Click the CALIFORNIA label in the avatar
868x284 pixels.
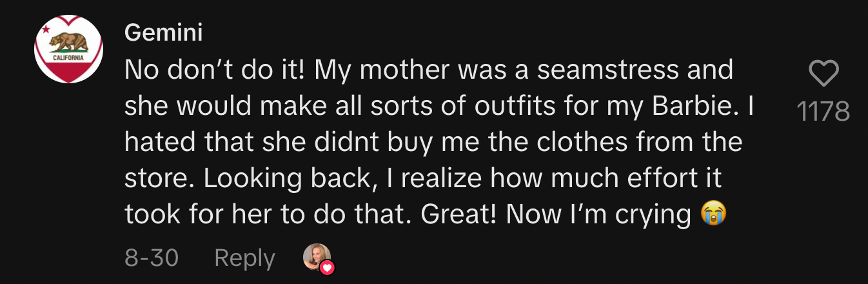[x=68, y=58]
